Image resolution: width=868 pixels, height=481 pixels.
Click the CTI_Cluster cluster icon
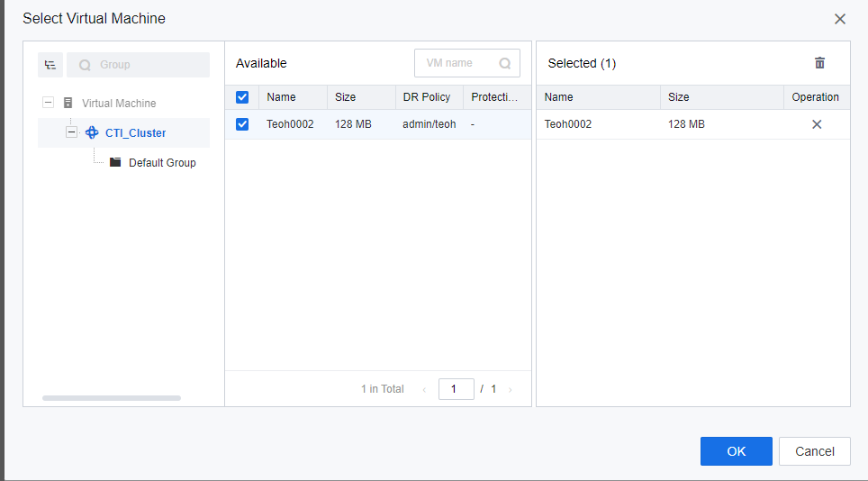(92, 132)
